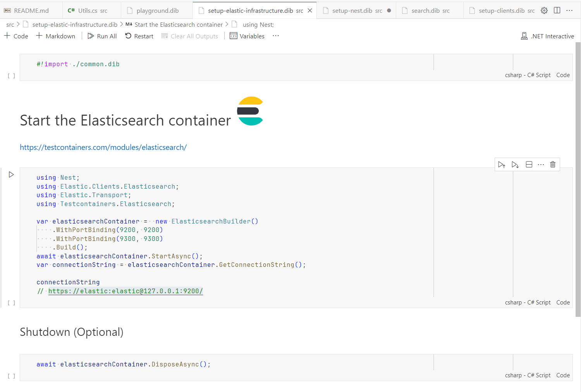Switch to the Utils.cs tab

(92, 10)
